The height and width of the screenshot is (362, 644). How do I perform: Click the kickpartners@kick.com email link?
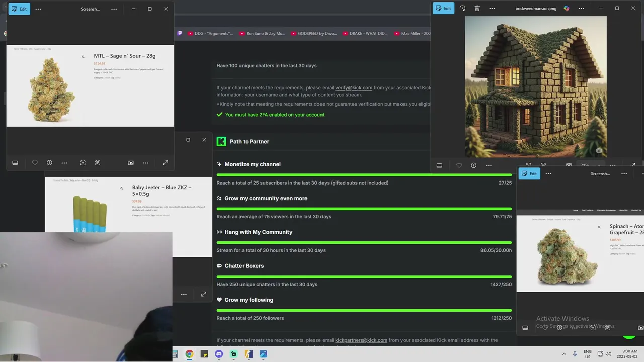[x=361, y=340]
